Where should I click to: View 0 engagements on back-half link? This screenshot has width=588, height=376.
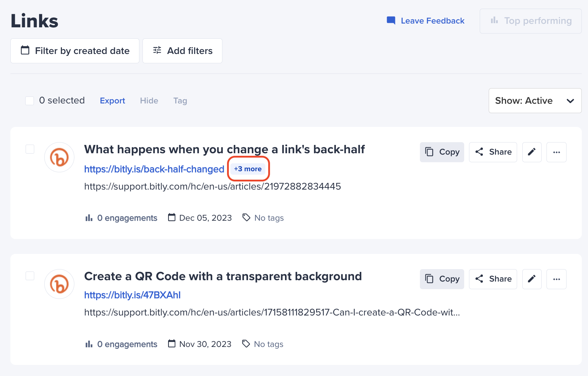[x=121, y=218]
